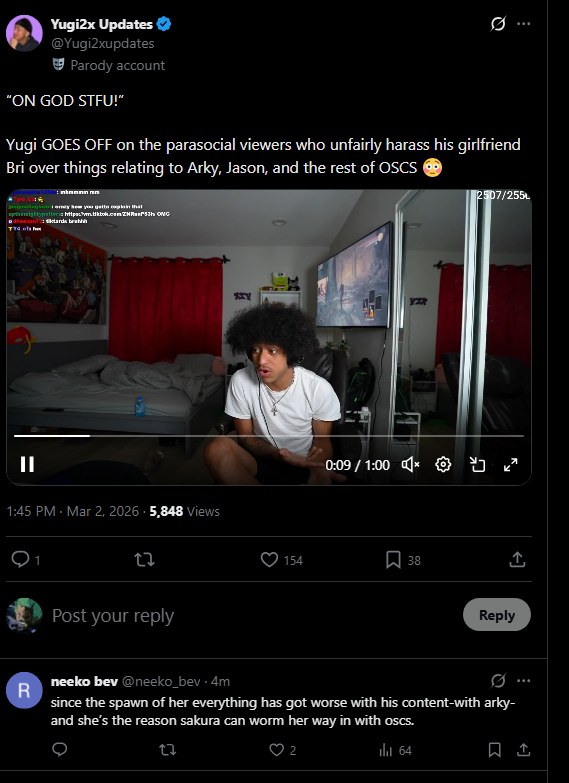Open more options on neeko bev reply

[x=524, y=681]
